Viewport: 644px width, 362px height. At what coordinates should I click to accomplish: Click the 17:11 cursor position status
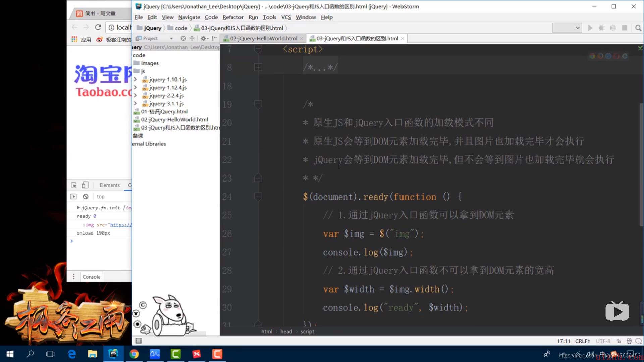tap(563, 341)
